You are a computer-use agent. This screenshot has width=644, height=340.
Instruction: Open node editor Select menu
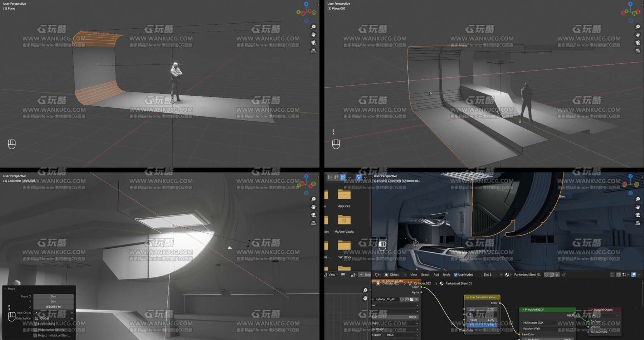click(425, 275)
